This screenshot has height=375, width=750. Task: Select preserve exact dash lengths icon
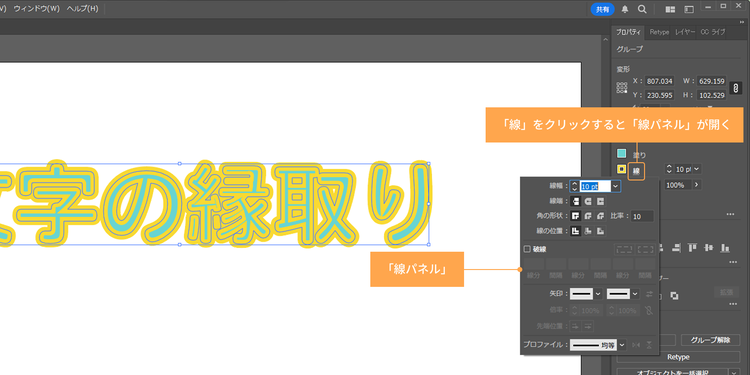624,249
